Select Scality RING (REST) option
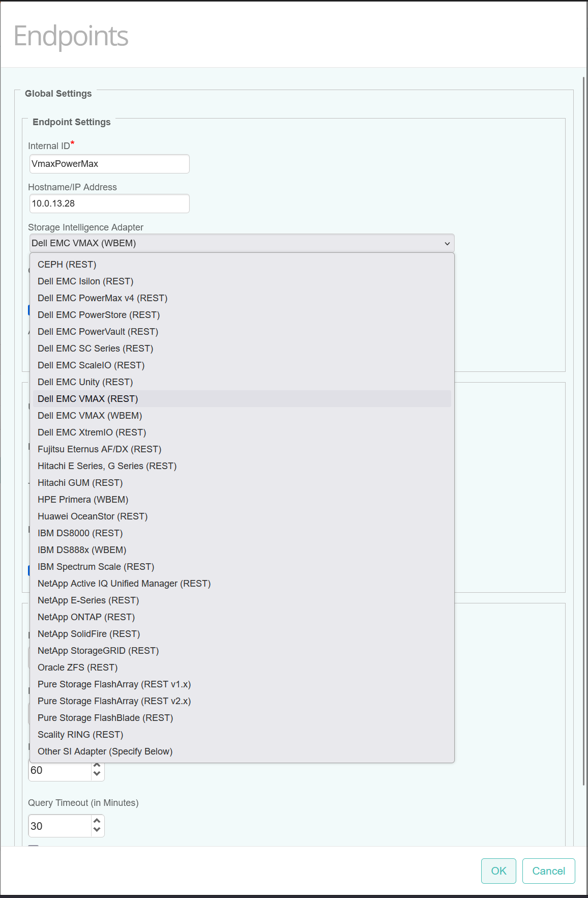Image resolution: width=588 pixels, height=898 pixels. pyautogui.click(x=242, y=735)
